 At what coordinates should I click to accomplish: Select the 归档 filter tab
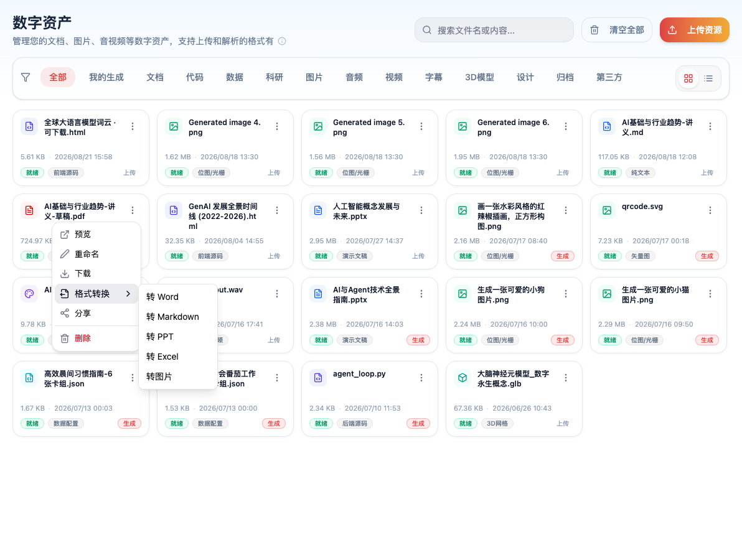coord(565,77)
